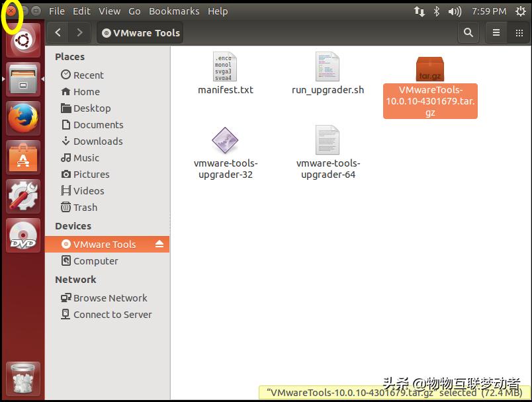Click the back navigation arrow
This screenshot has width=532, height=402.
click(x=58, y=32)
